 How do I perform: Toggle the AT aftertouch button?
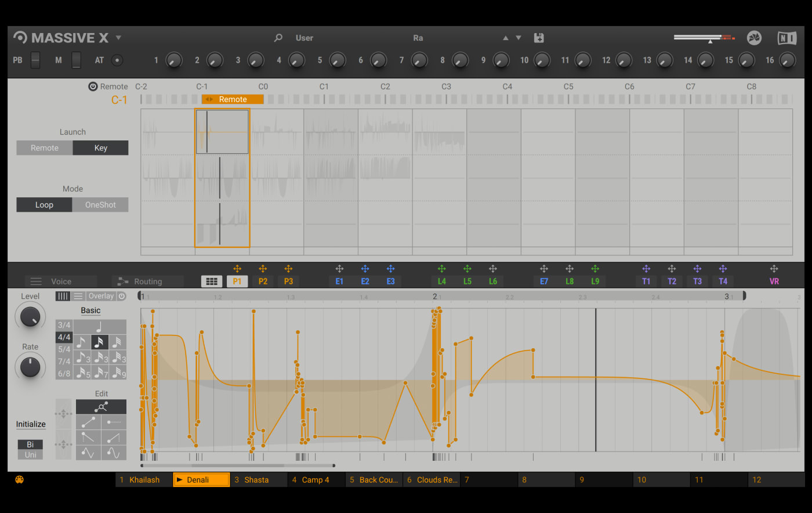tap(117, 60)
